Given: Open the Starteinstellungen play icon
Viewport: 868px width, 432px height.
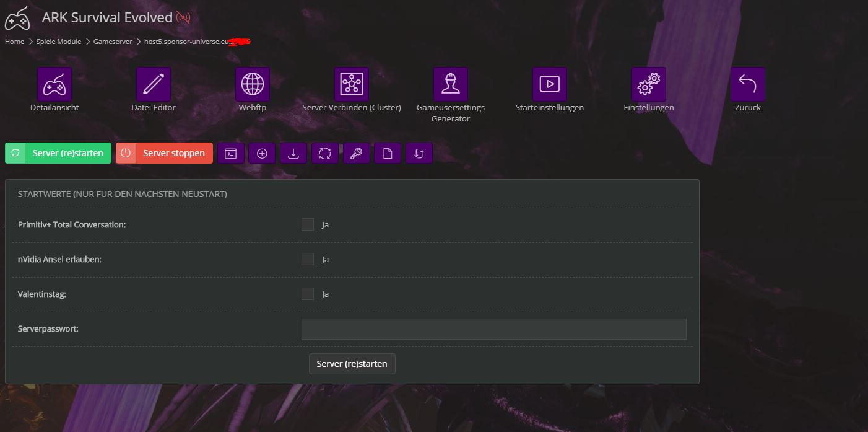Looking at the screenshot, I should click(550, 84).
